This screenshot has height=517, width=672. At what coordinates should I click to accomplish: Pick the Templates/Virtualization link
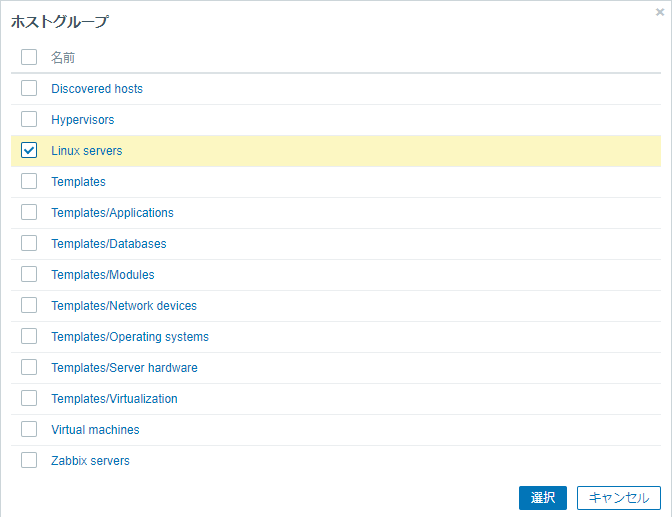coord(114,399)
